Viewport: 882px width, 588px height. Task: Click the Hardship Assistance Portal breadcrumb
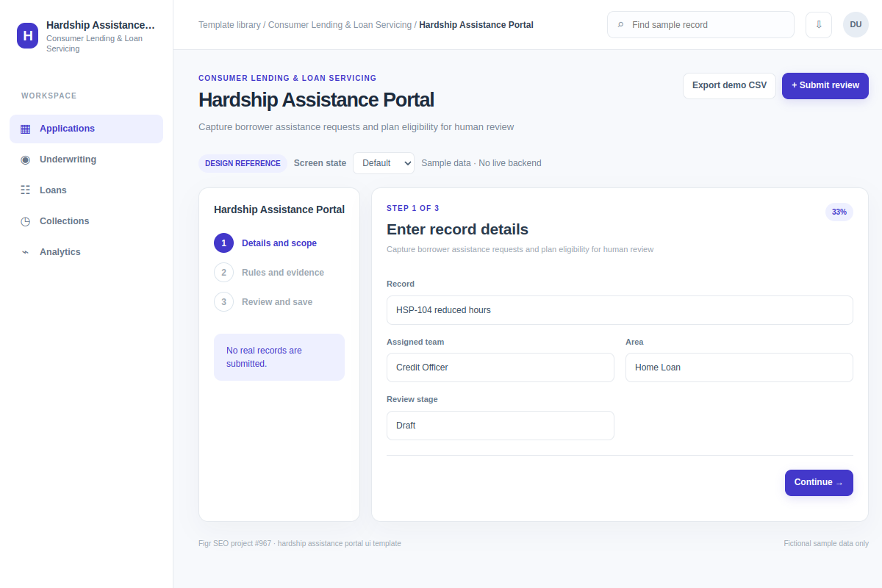tap(476, 25)
